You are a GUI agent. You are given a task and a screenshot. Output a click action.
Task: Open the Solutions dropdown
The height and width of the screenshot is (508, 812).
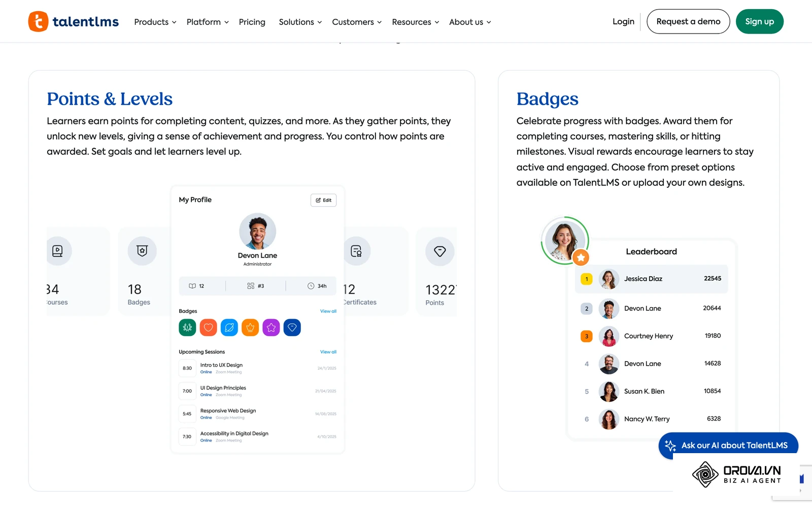click(300, 22)
